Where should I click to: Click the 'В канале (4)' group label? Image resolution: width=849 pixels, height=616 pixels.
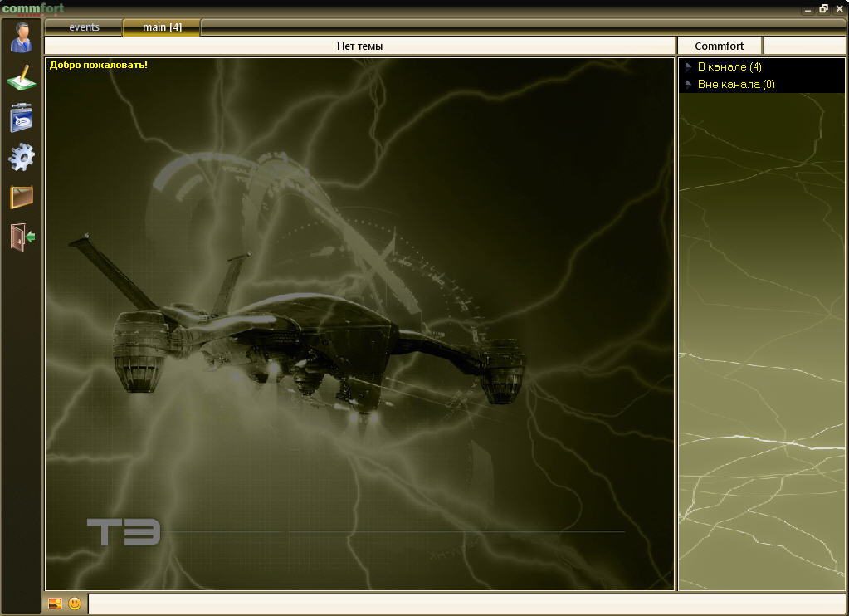[x=729, y=66]
